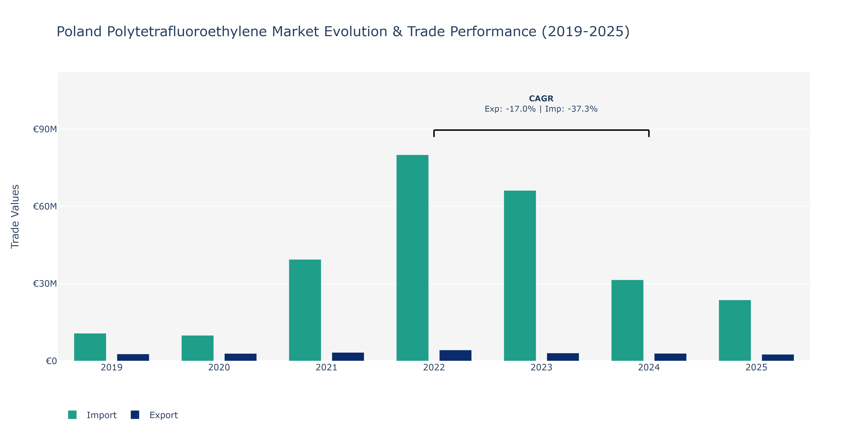Click the €90M axis label

45,129
